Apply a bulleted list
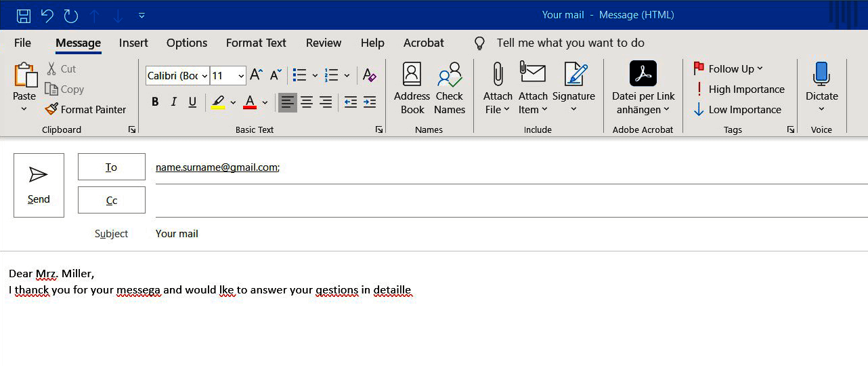Viewport: 868px width, 366px height. pyautogui.click(x=299, y=75)
